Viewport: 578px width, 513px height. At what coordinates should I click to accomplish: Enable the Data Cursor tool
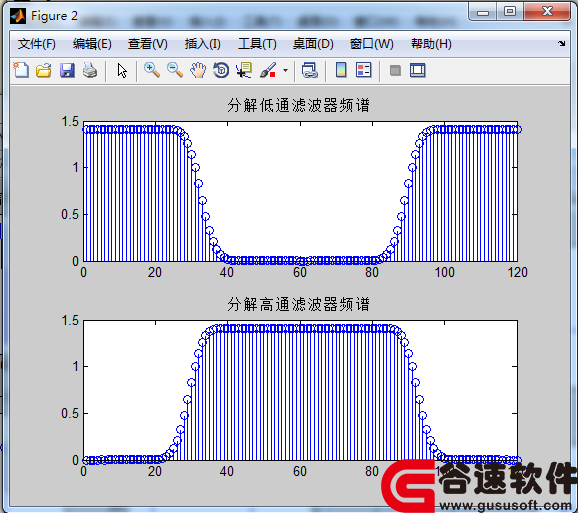coord(244,70)
